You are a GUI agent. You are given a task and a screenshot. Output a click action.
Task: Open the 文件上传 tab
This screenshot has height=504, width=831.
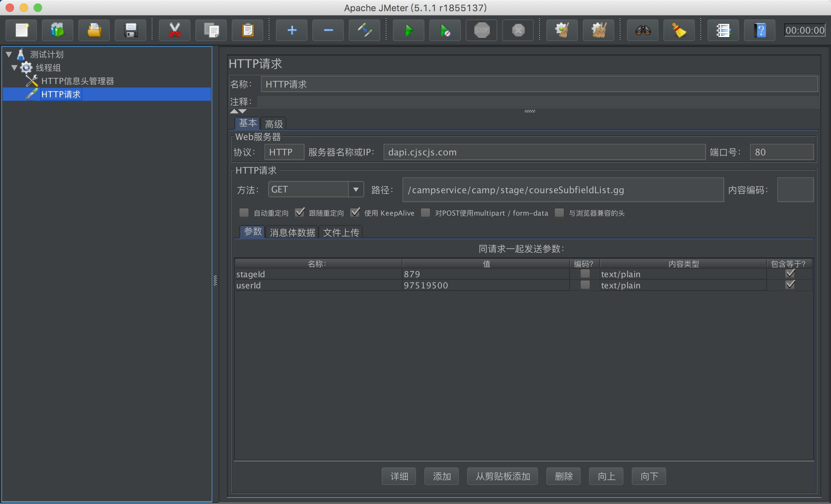tap(341, 232)
